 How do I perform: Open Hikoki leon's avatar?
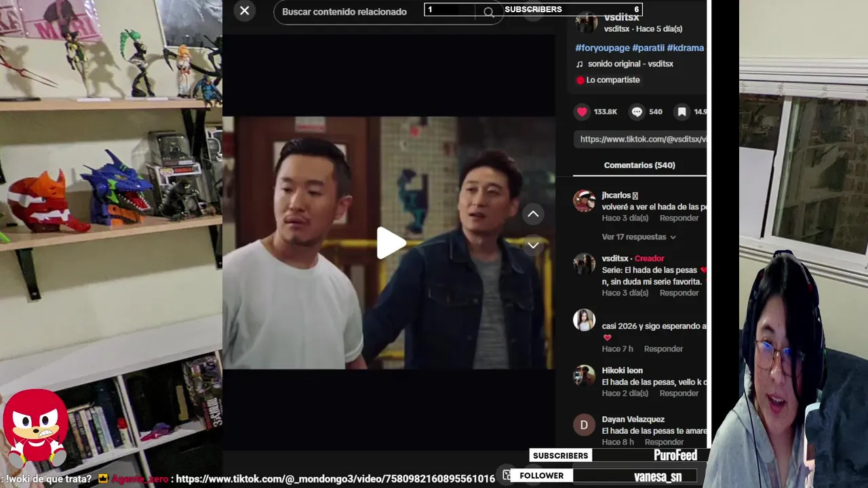pyautogui.click(x=584, y=375)
